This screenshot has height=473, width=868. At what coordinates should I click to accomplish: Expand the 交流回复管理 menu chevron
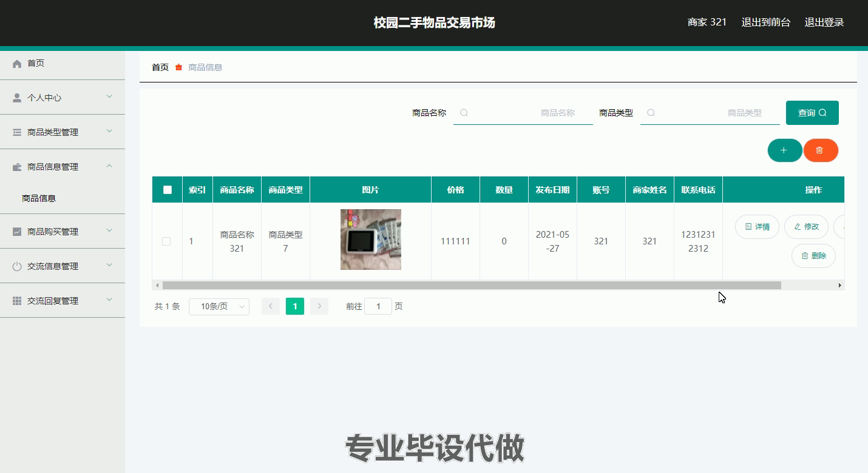[x=109, y=300]
